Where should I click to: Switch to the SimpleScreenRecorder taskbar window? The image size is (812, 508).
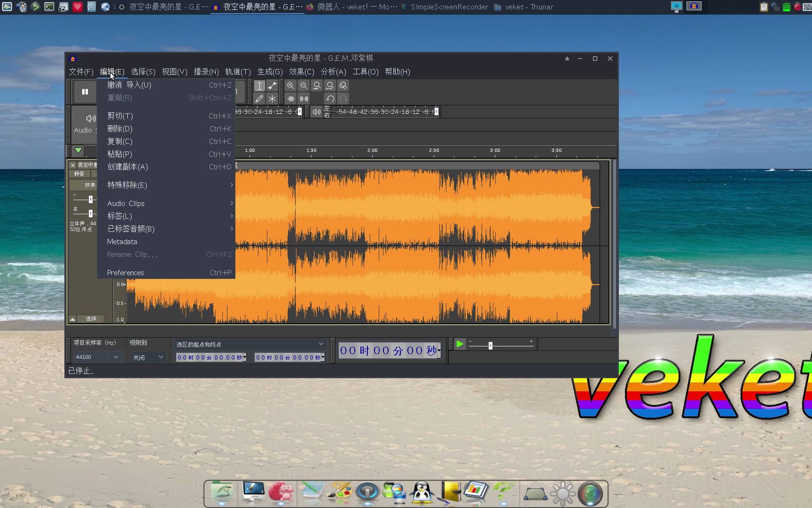(x=445, y=7)
